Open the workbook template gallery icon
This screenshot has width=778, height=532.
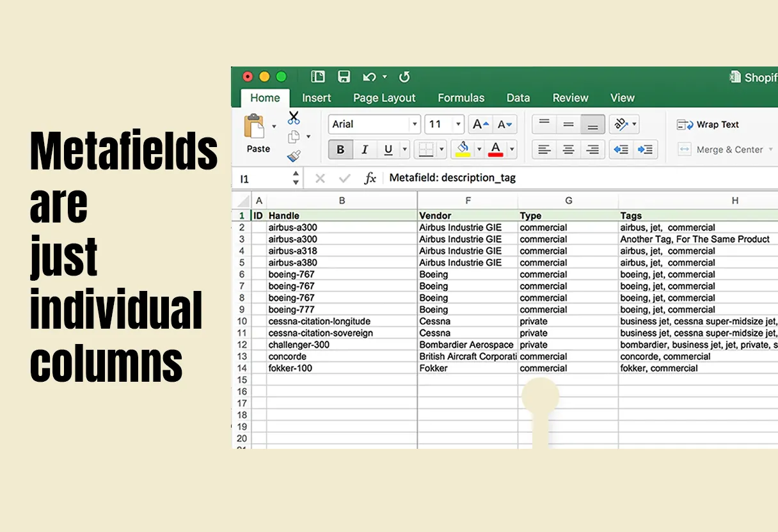click(x=318, y=77)
